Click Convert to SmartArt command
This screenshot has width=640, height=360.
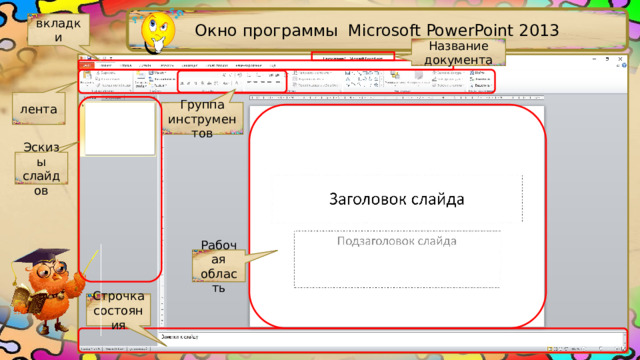pyautogui.click(x=316, y=85)
